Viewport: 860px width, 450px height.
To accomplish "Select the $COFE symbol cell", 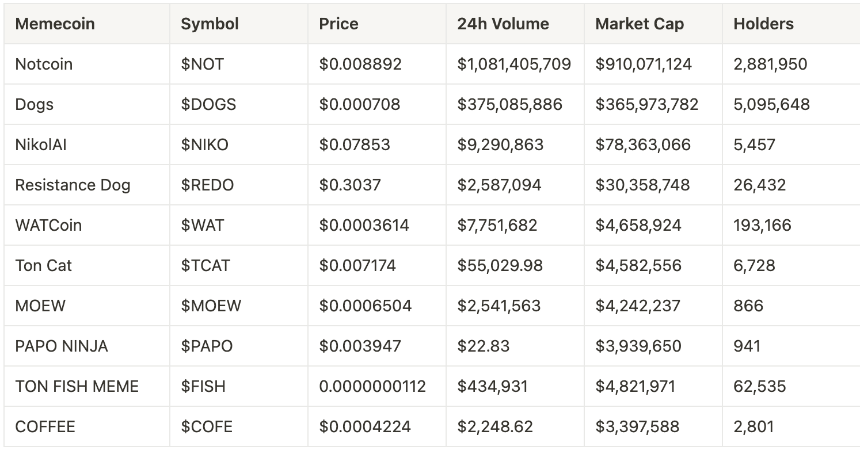I will (x=207, y=427).
